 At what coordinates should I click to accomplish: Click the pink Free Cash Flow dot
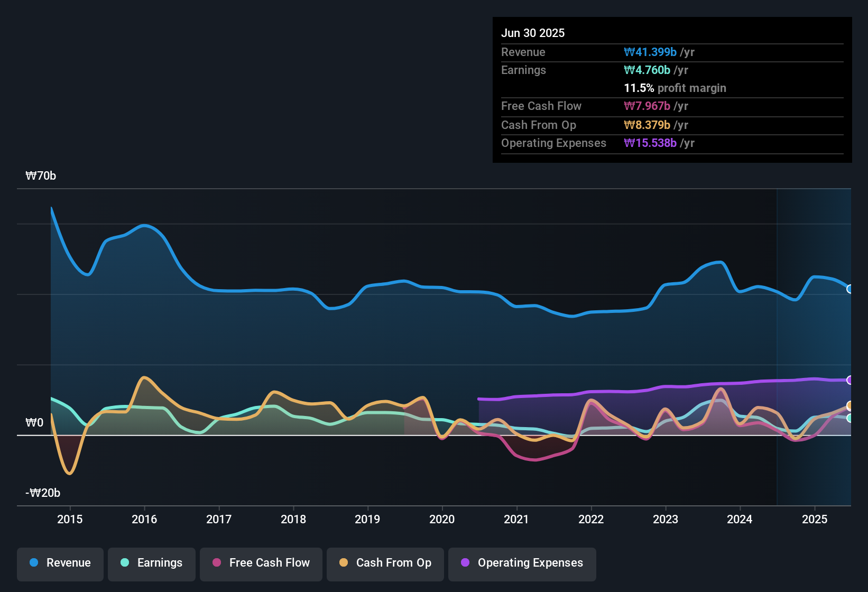point(217,563)
